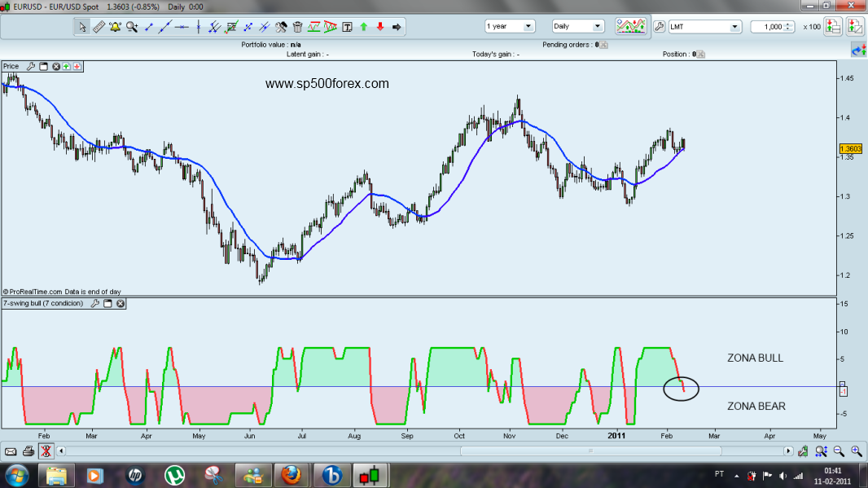Select the extended trend line tool
Image resolution: width=868 pixels, height=488 pixels.
click(x=165, y=27)
